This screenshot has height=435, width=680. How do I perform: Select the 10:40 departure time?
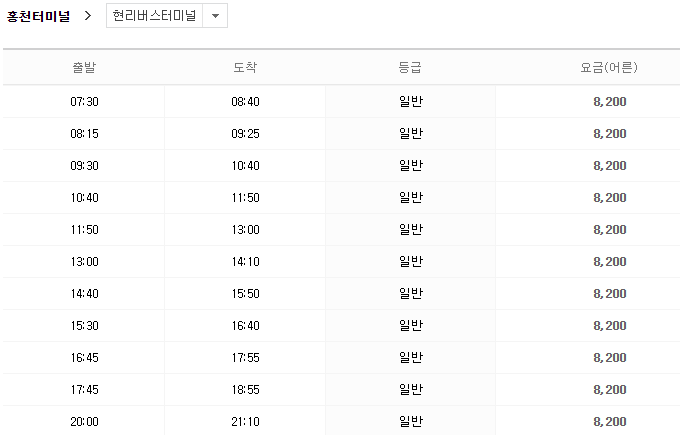click(x=84, y=198)
